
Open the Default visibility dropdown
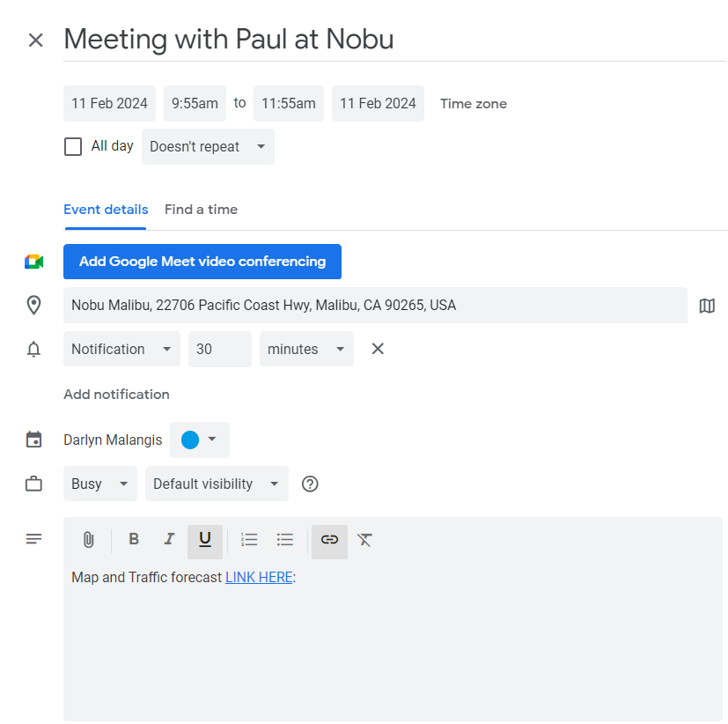(x=217, y=484)
